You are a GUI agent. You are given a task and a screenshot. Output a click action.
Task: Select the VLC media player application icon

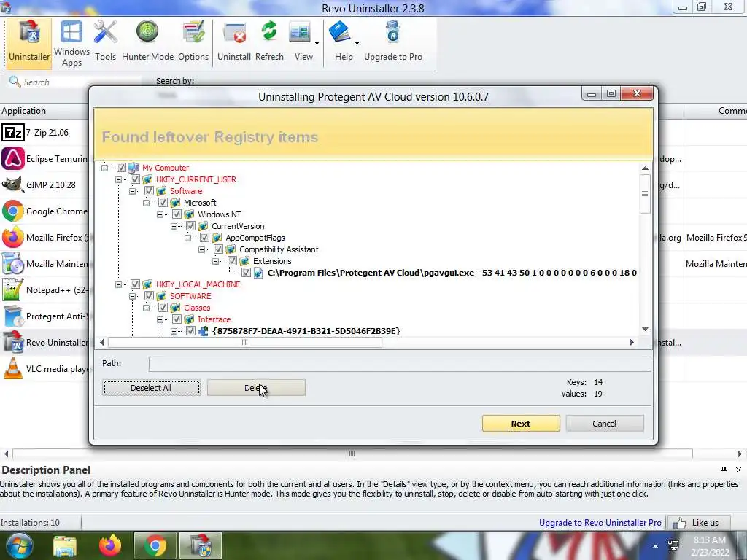13,368
